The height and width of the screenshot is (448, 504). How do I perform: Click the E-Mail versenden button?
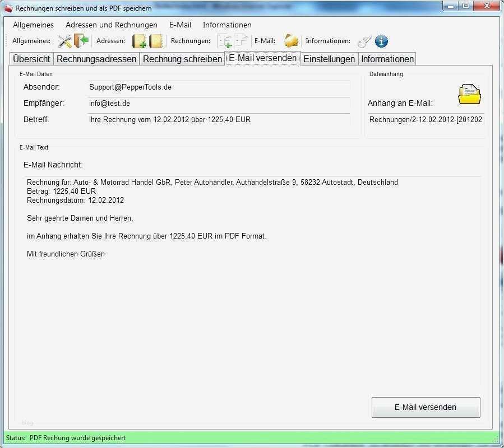pyautogui.click(x=426, y=407)
